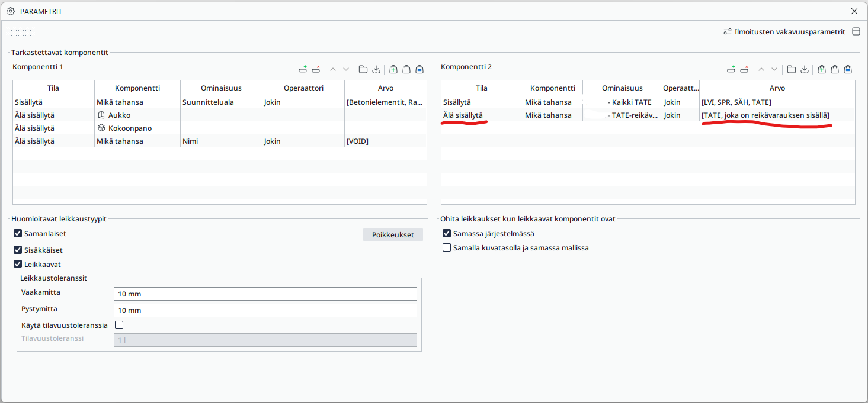The width and height of the screenshot is (868, 403).
Task: Click download/save icon in Komponentti 2 toolbar
Action: tap(805, 69)
